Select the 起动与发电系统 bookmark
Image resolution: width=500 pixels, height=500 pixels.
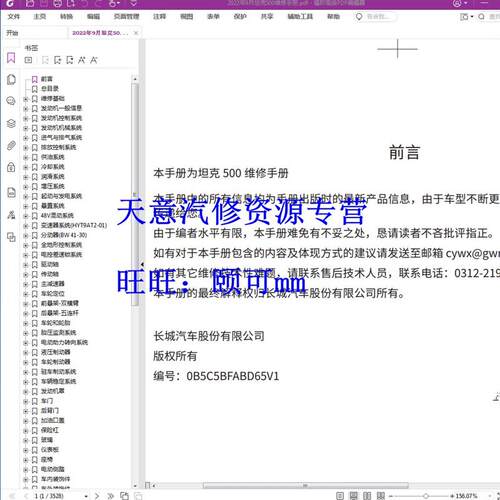click(x=61, y=196)
